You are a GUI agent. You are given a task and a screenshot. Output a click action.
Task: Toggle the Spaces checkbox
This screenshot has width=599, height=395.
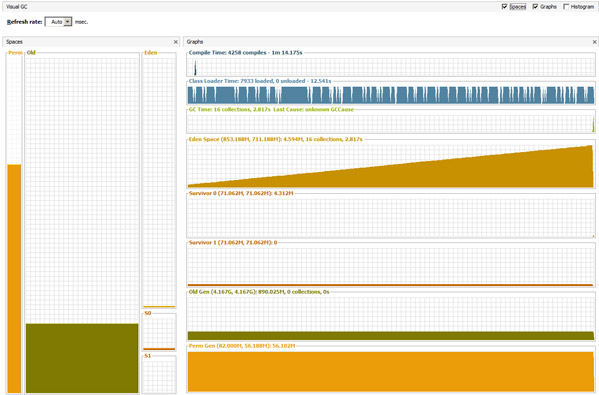click(504, 6)
